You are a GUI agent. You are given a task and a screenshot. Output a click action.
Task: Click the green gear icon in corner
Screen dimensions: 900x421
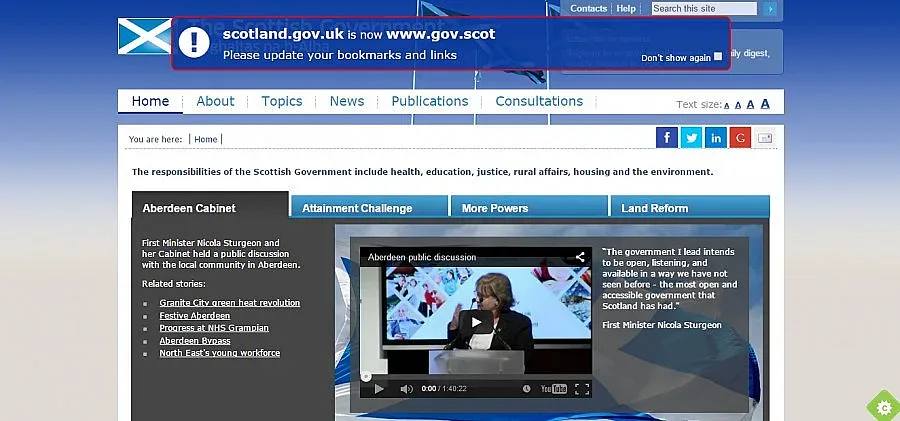click(x=883, y=406)
